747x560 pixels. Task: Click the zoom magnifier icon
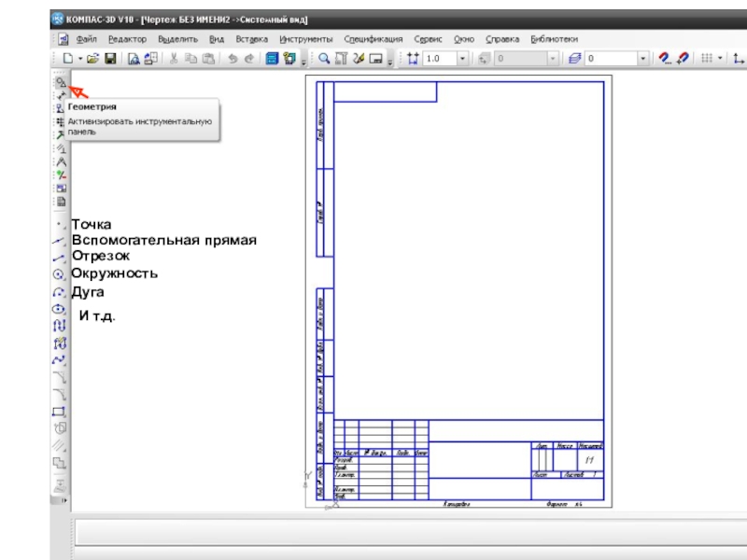[325, 59]
